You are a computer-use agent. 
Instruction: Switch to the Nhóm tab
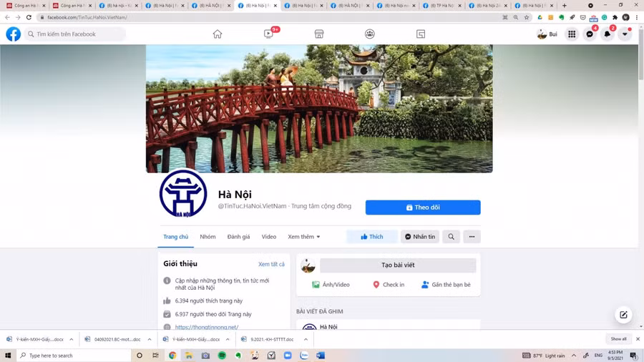(208, 237)
